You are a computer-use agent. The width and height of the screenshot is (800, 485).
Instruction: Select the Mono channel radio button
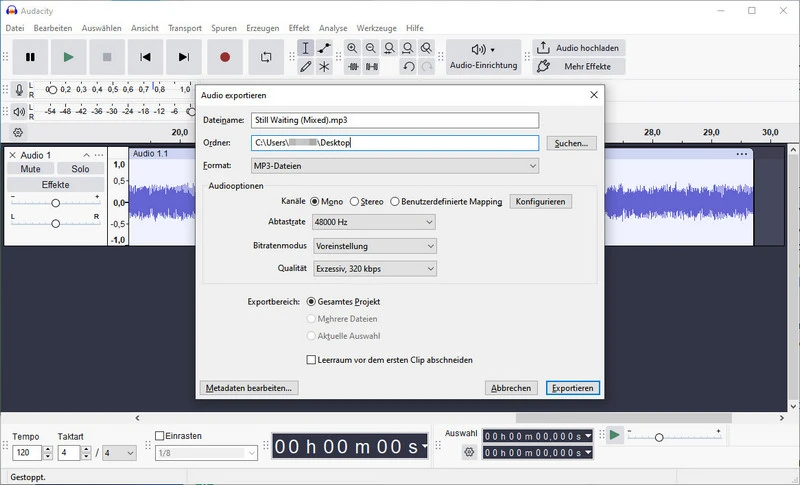pyautogui.click(x=315, y=201)
